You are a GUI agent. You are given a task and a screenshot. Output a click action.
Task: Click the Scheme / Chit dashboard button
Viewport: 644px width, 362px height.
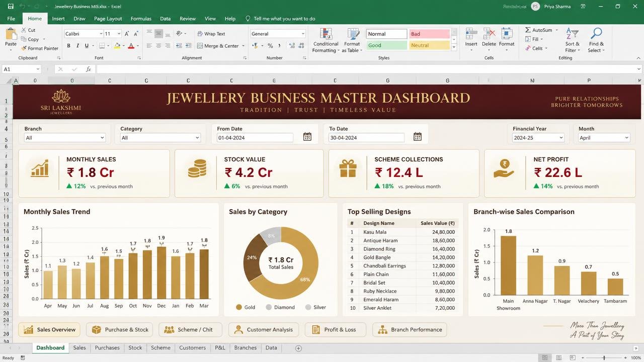coord(190,330)
